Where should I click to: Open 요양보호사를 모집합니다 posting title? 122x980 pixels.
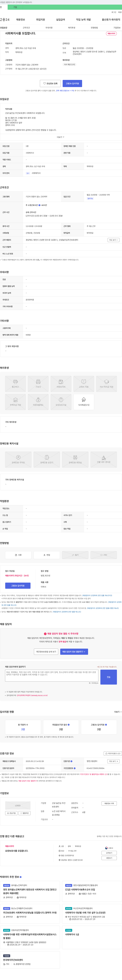click(x=17, y=851)
